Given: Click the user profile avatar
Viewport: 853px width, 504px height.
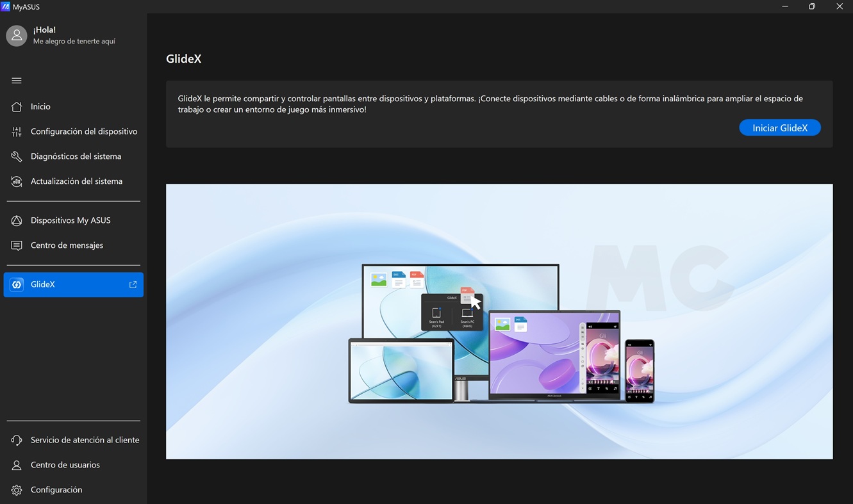Looking at the screenshot, I should (17, 36).
